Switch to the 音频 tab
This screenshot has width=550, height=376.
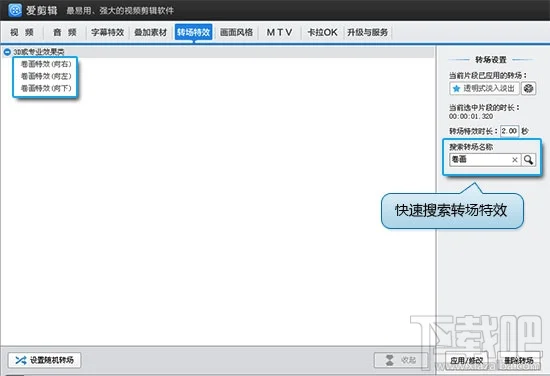pos(65,32)
